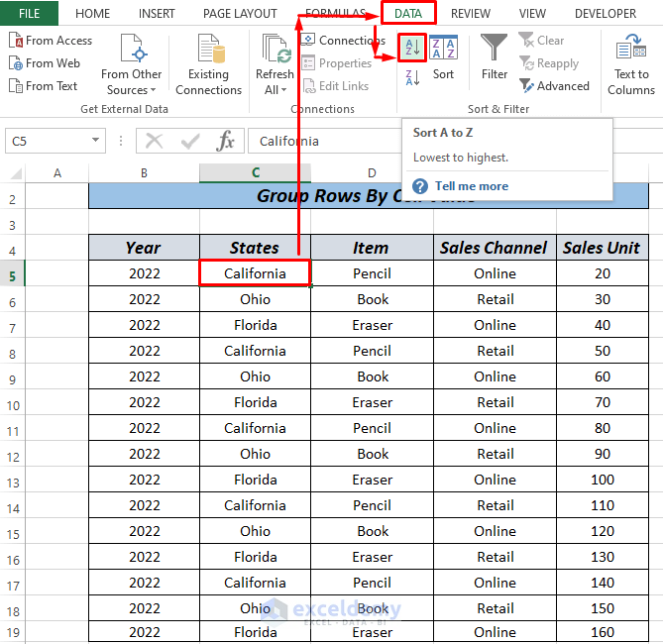
Task: Click From Access data import
Action: 51,41
